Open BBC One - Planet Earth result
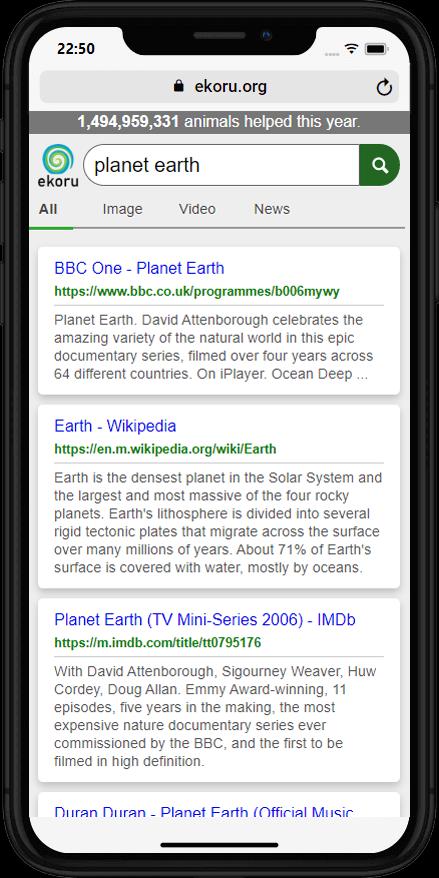The height and width of the screenshot is (878, 439). coord(139,268)
